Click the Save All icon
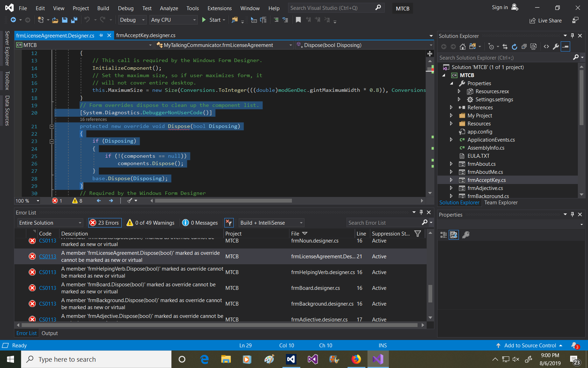Screen dimensions: 588x368 pos(74,20)
